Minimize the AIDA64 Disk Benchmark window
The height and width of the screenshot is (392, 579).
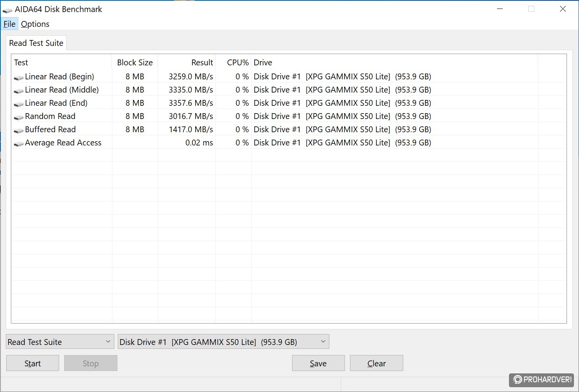coord(500,9)
